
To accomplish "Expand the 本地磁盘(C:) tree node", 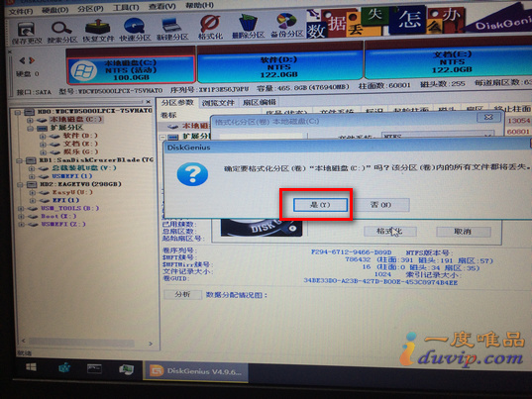I will [30, 120].
